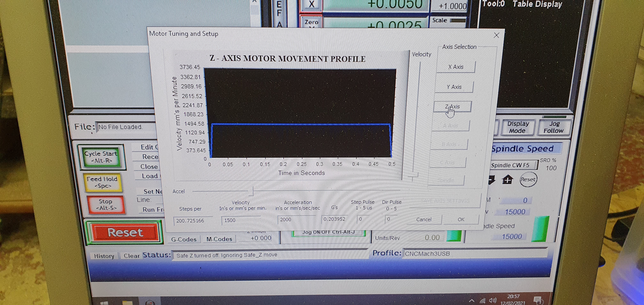Viewport: 644px width, 305px height.
Task: Toggle the Jog Follow button
Action: (x=554, y=127)
